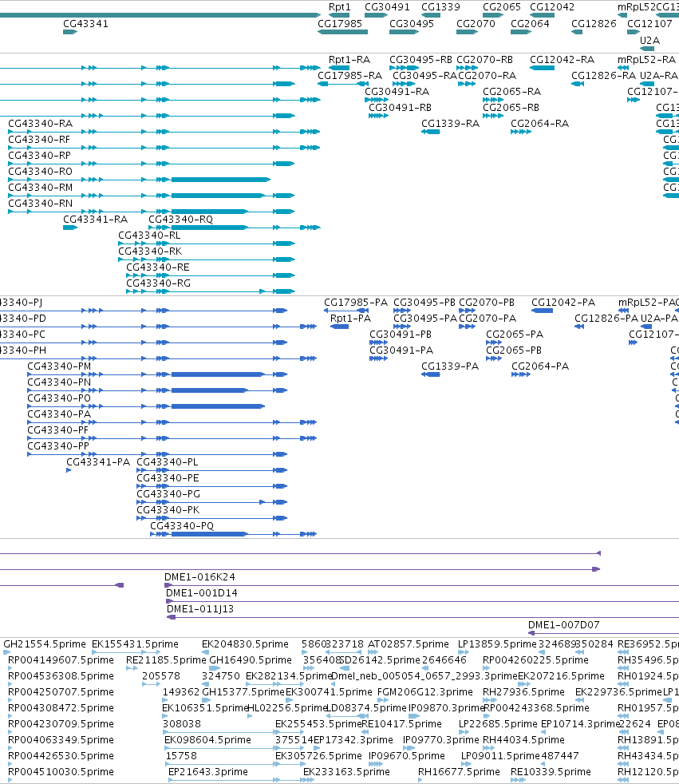Open the CG43340-RO transcript label

(x=41, y=172)
